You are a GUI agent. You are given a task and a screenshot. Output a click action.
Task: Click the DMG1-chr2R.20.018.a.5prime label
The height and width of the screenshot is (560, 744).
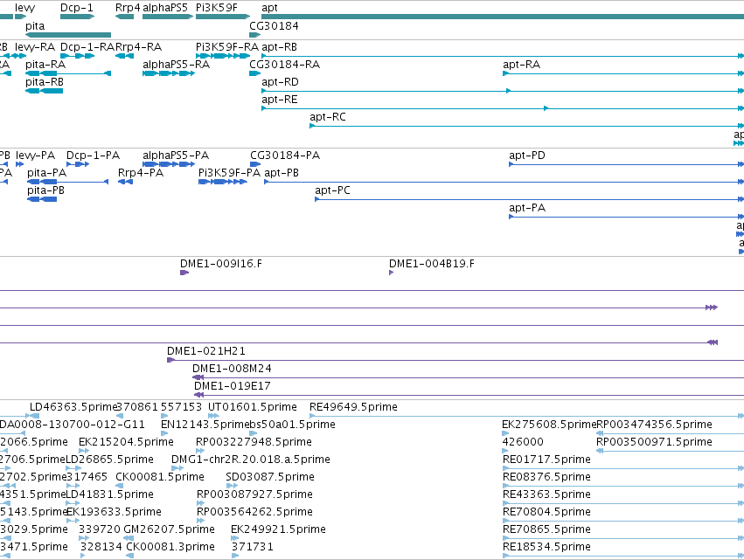251,460
